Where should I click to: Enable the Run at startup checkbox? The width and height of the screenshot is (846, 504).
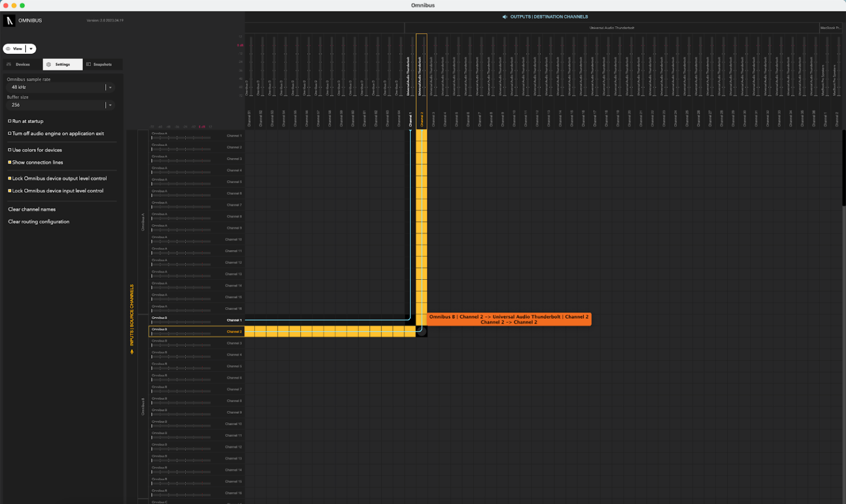[9, 121]
